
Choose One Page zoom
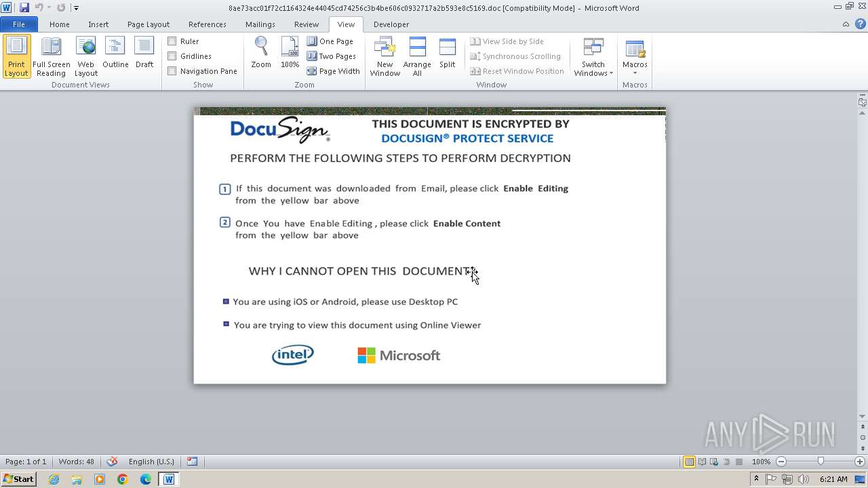click(331, 41)
